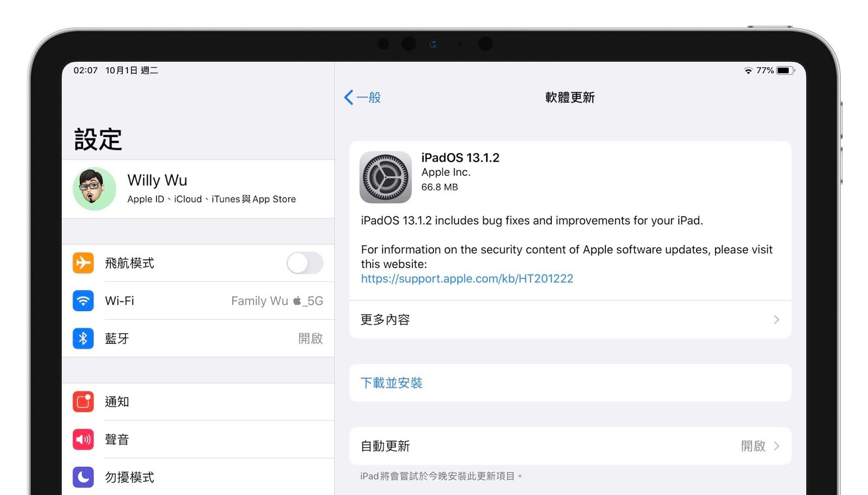The image size is (868, 495).
Task: Tap the Airplane Mode icon (飛航模式)
Action: click(x=83, y=263)
